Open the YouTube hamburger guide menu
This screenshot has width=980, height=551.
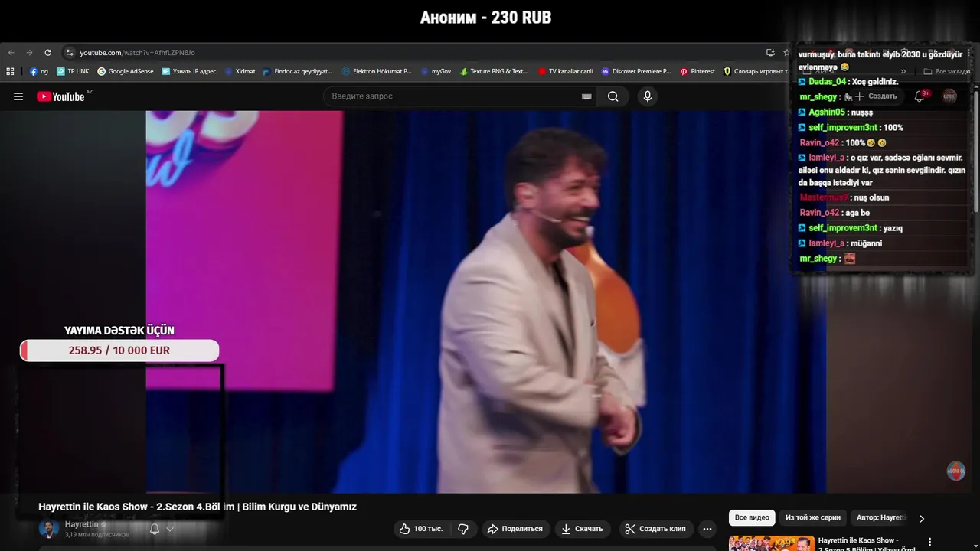point(18,96)
